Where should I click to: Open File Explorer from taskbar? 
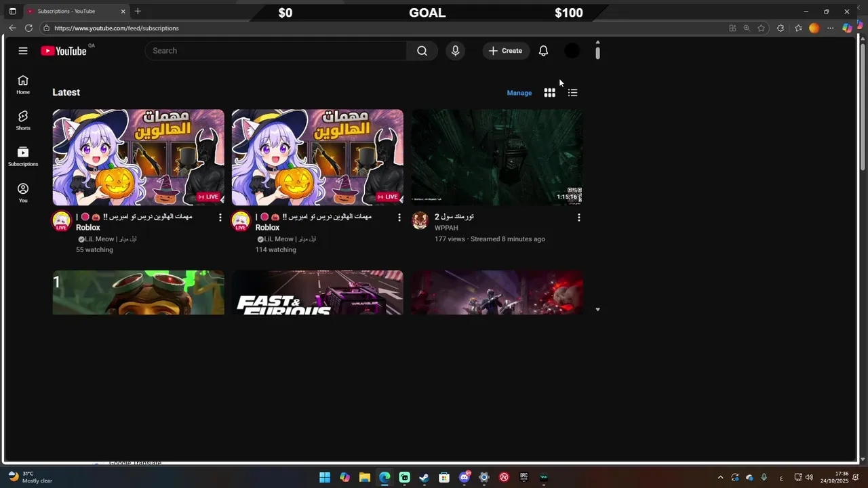pos(365,477)
